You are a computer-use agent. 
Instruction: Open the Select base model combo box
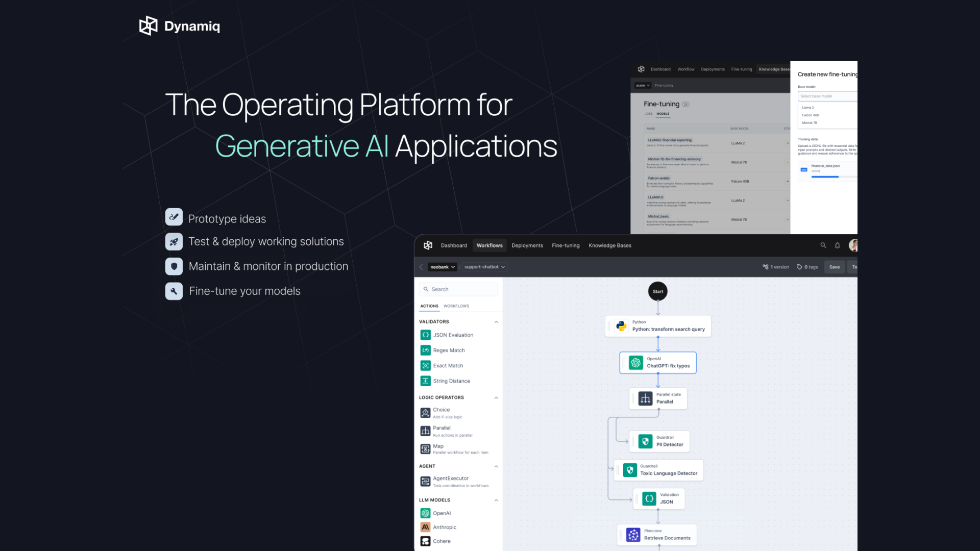pos(827,96)
